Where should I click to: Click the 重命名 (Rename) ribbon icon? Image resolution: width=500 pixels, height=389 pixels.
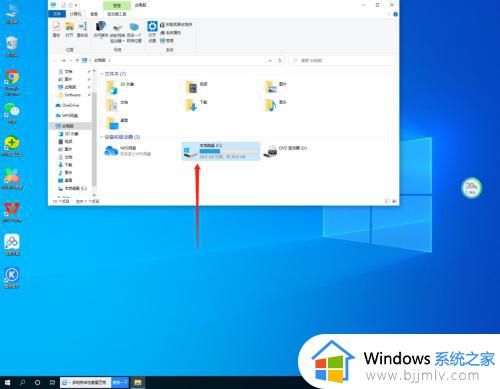[82, 29]
